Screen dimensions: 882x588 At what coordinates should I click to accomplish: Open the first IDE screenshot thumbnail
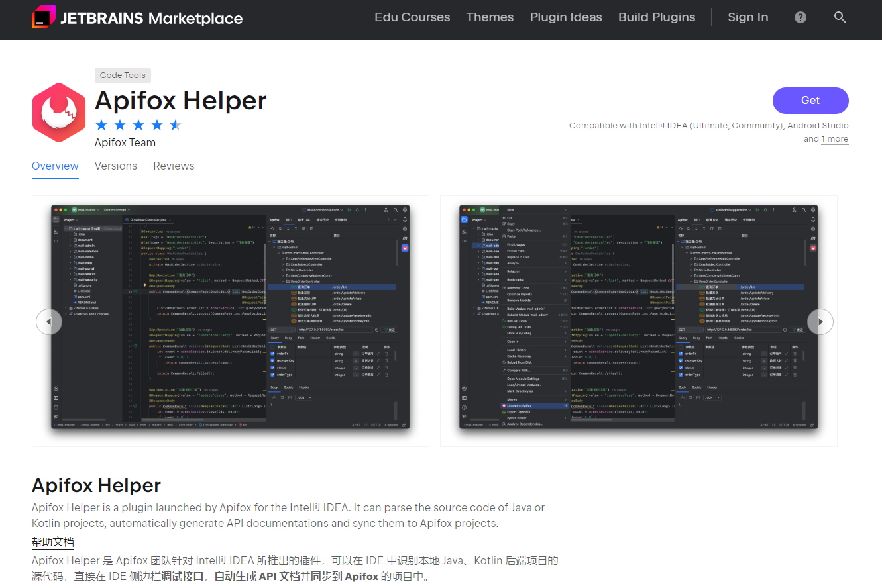[x=231, y=321]
